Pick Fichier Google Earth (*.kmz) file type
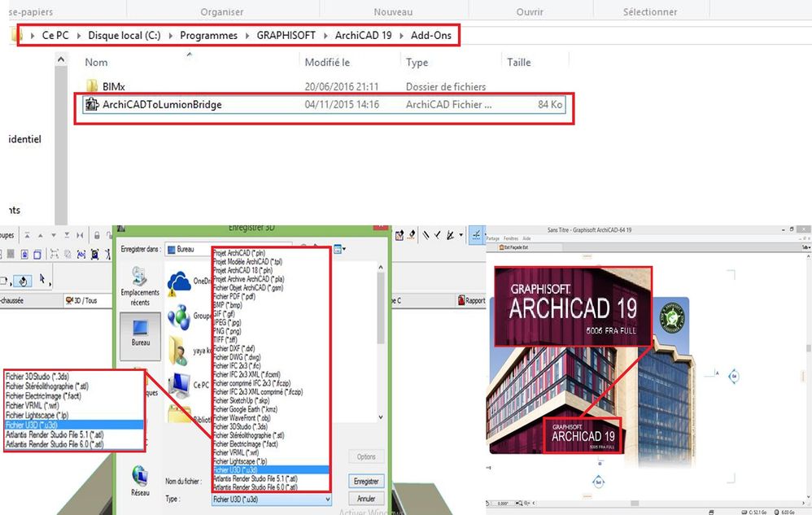Screen dimensions: 812x515 pyautogui.click(x=246, y=409)
